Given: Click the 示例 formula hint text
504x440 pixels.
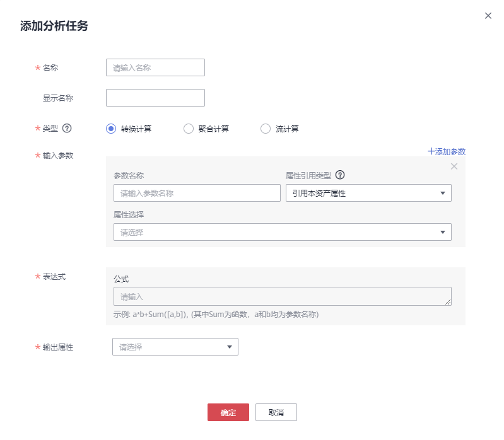Looking at the screenshot, I should tap(216, 315).
